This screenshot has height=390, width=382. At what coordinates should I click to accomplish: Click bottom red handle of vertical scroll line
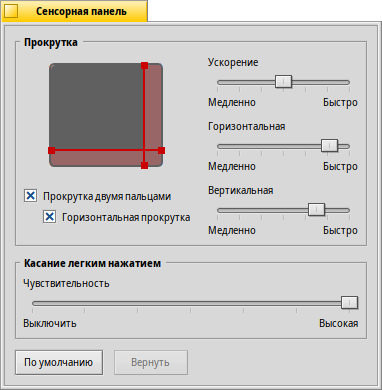click(144, 165)
